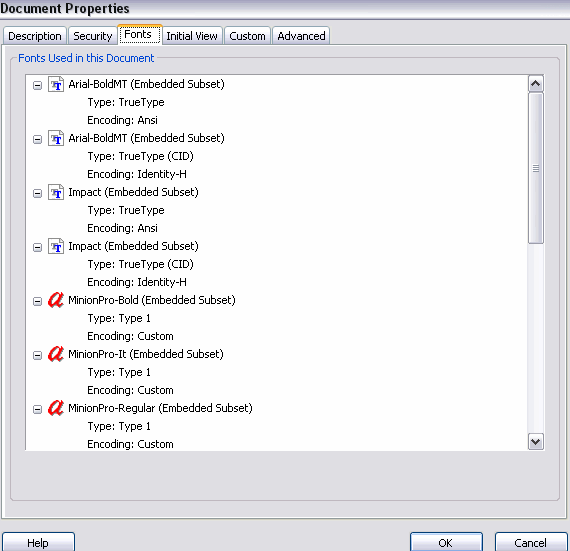
Task: Select the second Arial-BoldMT (Embedded Subset) row name
Action: point(146,138)
